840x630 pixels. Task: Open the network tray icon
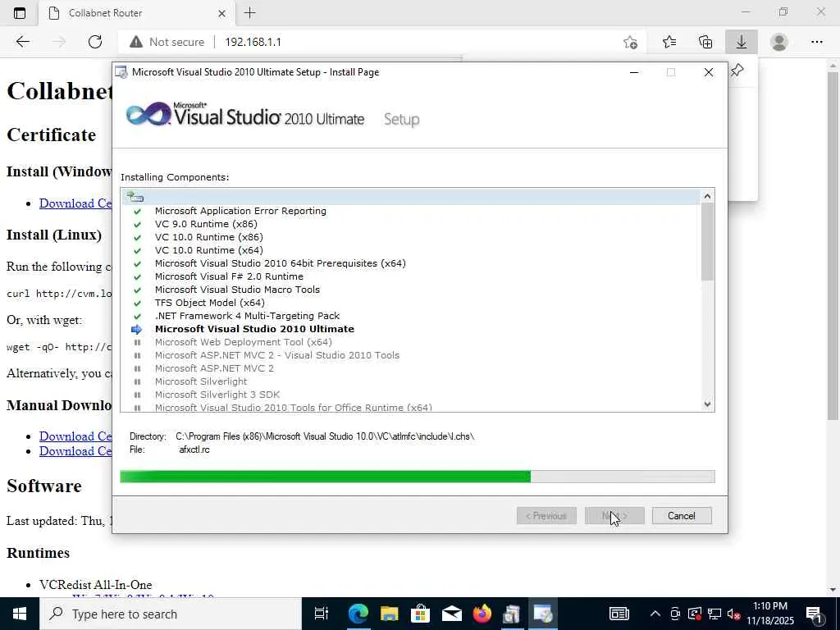(714, 614)
